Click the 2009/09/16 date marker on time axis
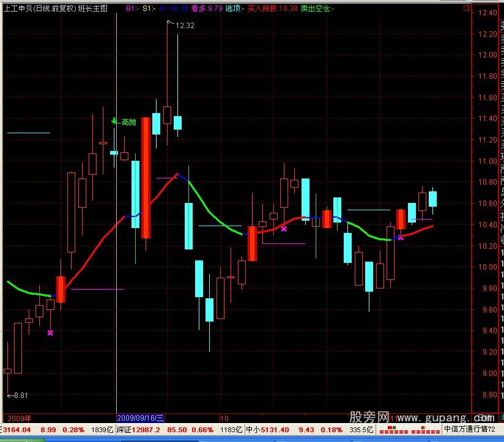This screenshot has width=504, height=442. 140,418
